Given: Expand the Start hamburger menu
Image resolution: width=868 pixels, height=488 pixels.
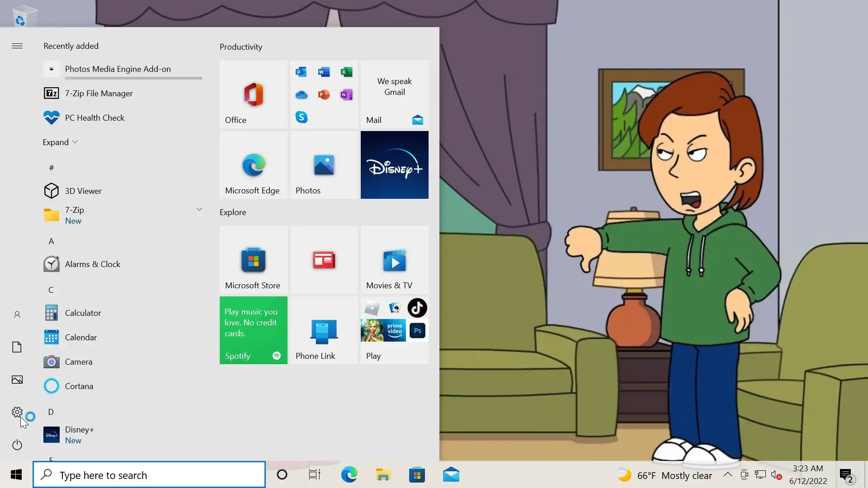Looking at the screenshot, I should (x=17, y=46).
